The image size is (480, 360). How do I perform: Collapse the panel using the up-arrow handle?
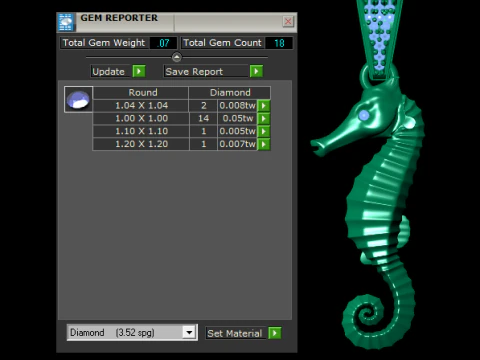click(x=177, y=57)
